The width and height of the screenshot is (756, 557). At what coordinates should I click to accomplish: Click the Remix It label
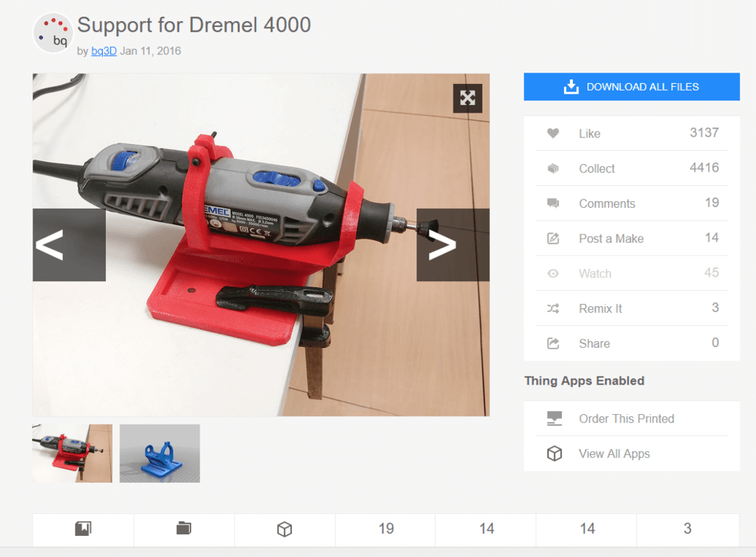[601, 309]
